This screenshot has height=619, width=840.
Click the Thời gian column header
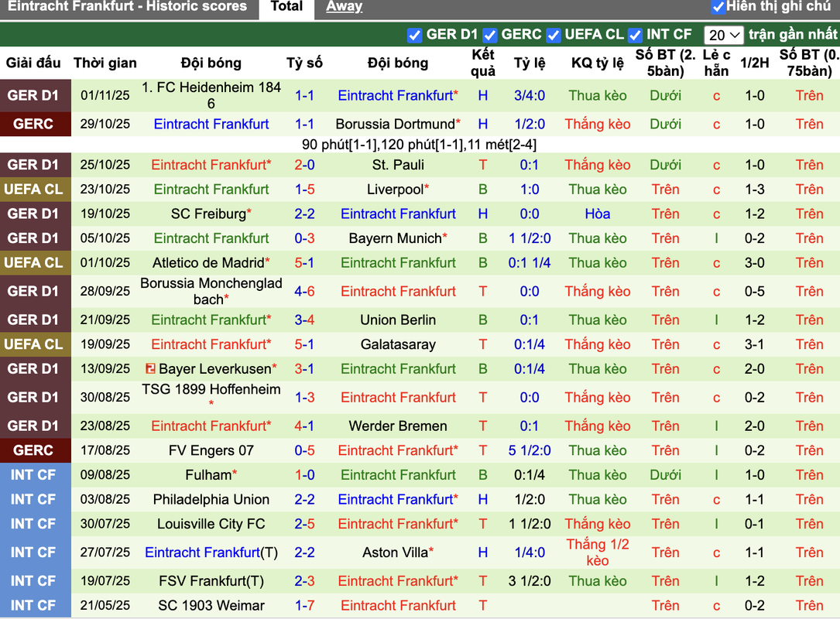[105, 63]
